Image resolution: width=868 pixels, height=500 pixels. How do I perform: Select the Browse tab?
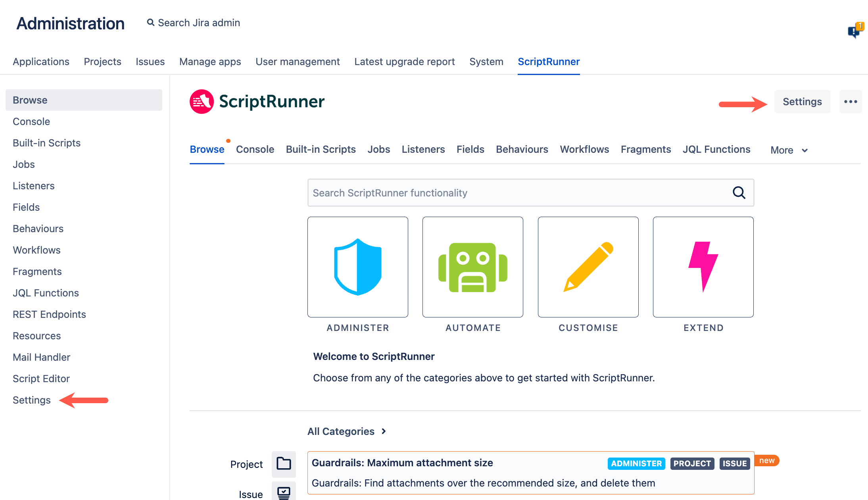207,149
